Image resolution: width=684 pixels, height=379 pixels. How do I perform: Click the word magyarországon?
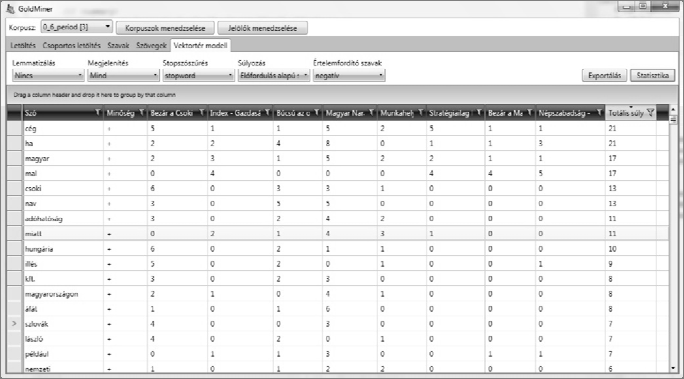[51, 294]
